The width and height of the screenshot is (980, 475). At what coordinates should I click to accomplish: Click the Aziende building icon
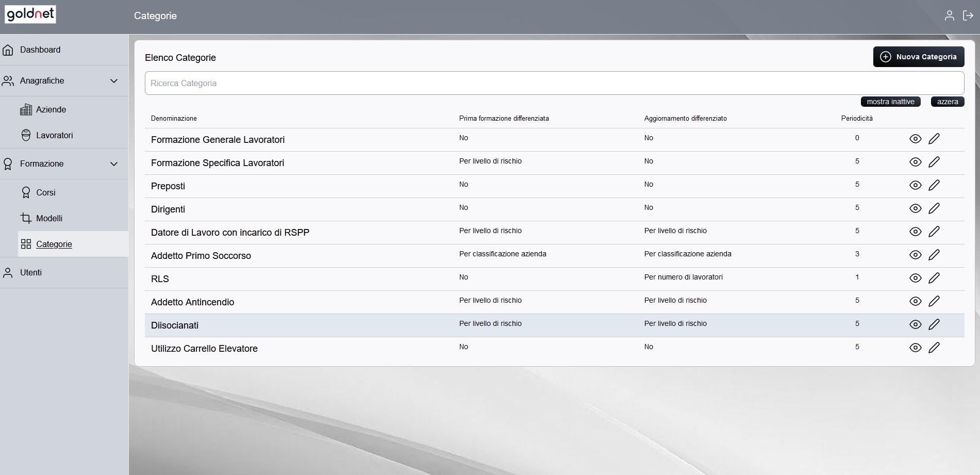pyautogui.click(x=26, y=109)
